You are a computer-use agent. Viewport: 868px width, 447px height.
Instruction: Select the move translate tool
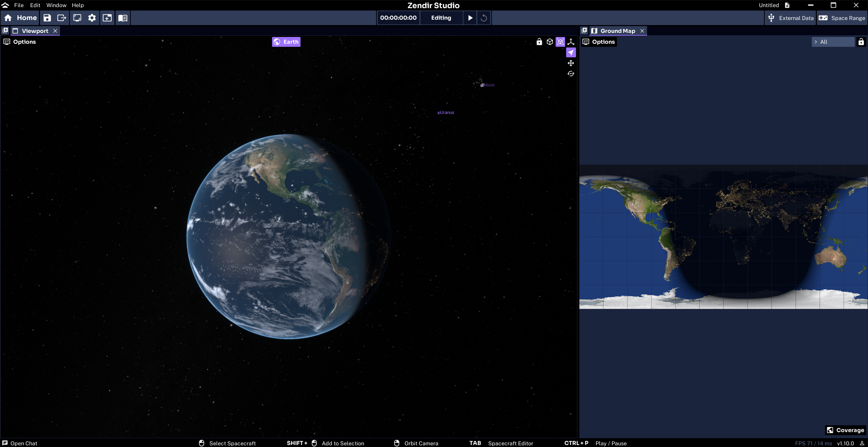tap(571, 63)
